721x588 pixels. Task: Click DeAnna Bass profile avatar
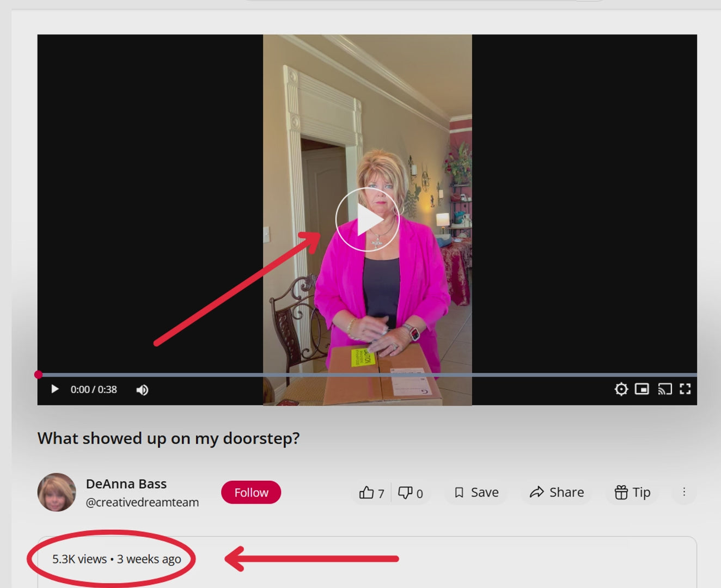click(57, 492)
